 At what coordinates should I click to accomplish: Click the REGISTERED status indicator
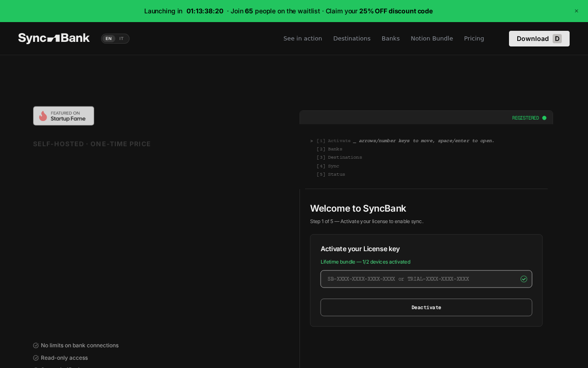529,118
